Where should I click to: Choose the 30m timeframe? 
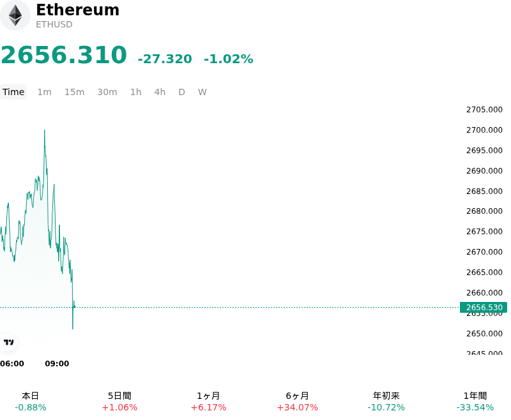point(107,92)
